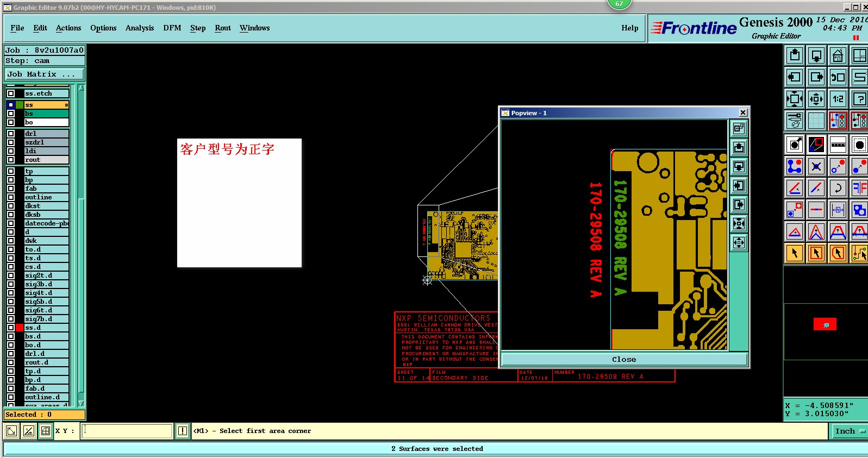The image size is (868, 458).
Task: Click the layer list scroll up arrow
Action: point(81,88)
